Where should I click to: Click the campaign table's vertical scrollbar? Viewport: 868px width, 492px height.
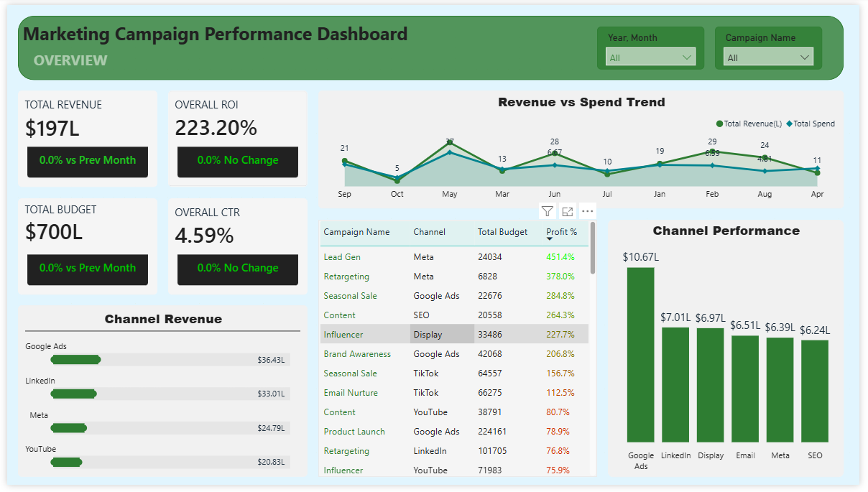coord(592,248)
